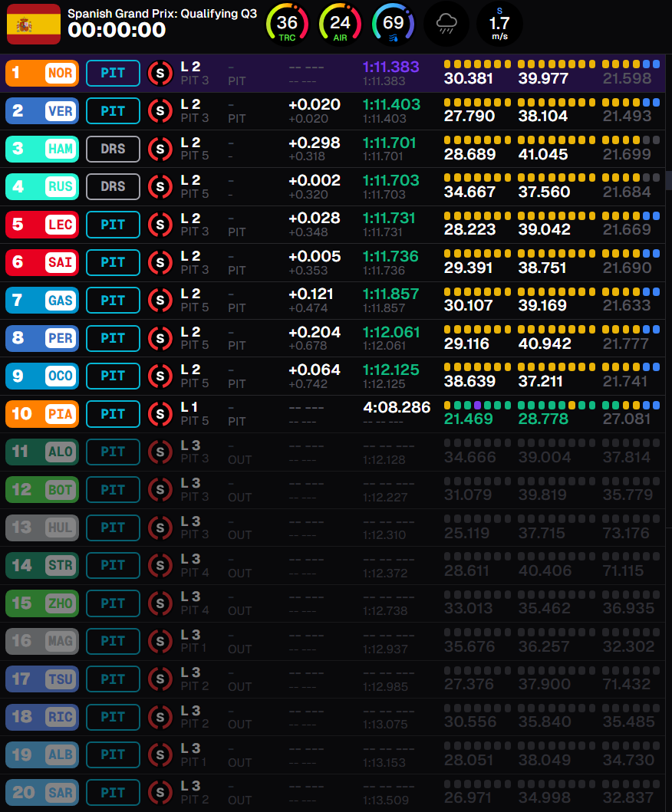Click SAR's best time 1:13.509
The image size is (672, 812).
point(386,800)
